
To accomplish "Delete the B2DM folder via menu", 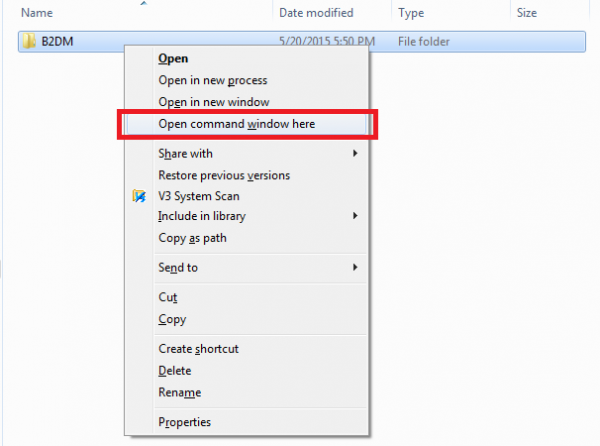I will 176,370.
